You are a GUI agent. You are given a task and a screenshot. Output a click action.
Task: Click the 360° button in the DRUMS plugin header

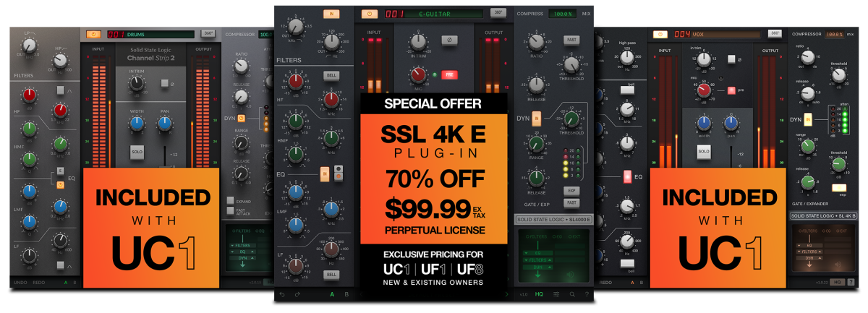point(208,33)
